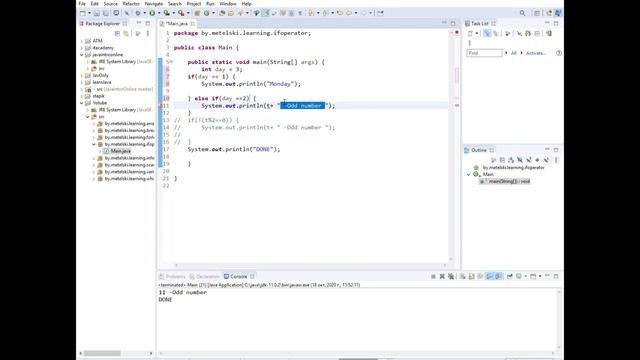Open the New Task dropdown arrow in Task List
Image resolution: width=640 pixels, height=360 pixels.
click(x=476, y=33)
